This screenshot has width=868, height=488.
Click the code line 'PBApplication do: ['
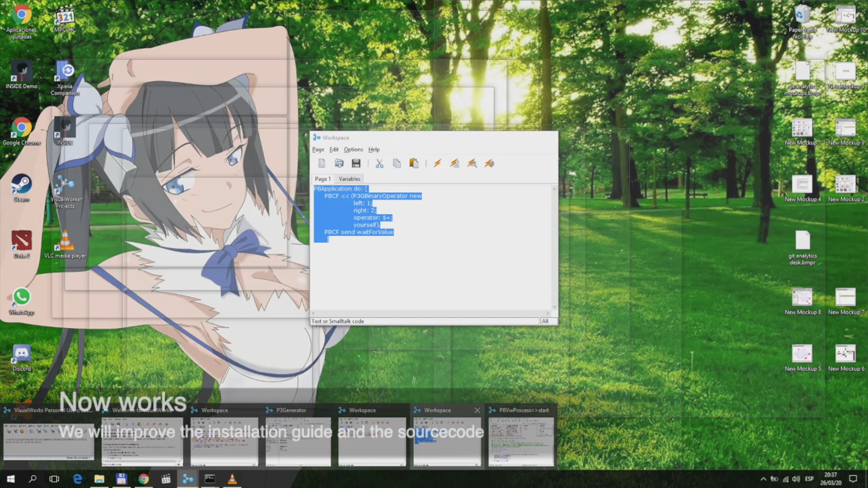pyautogui.click(x=341, y=189)
